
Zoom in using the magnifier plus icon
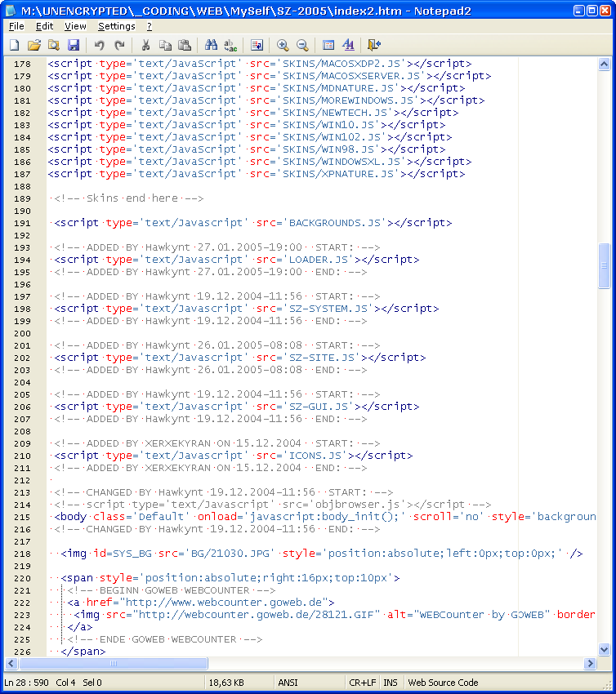(x=283, y=45)
